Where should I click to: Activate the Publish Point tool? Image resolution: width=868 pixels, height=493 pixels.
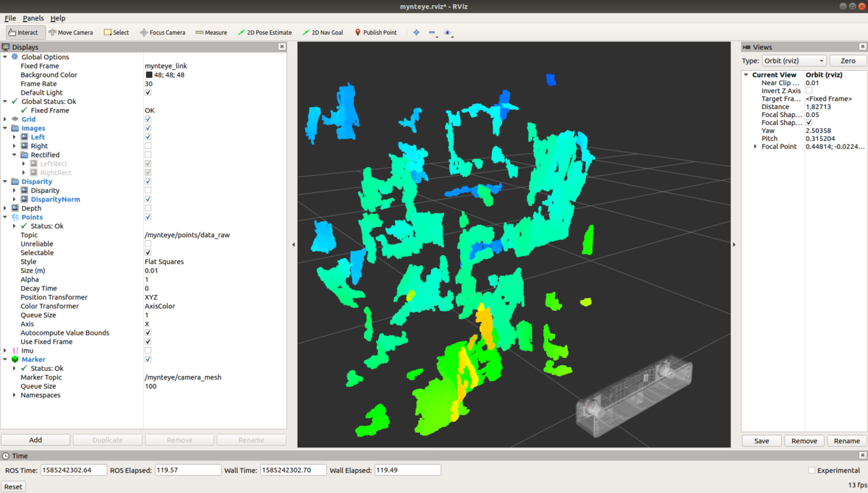pos(375,33)
